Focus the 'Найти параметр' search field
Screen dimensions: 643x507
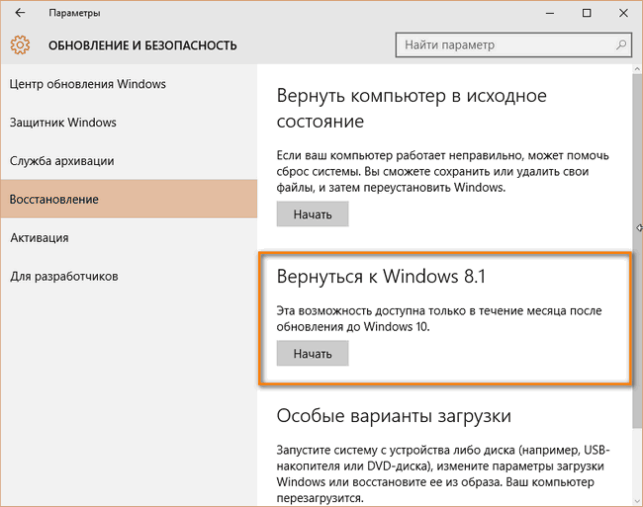pyautogui.click(x=513, y=45)
